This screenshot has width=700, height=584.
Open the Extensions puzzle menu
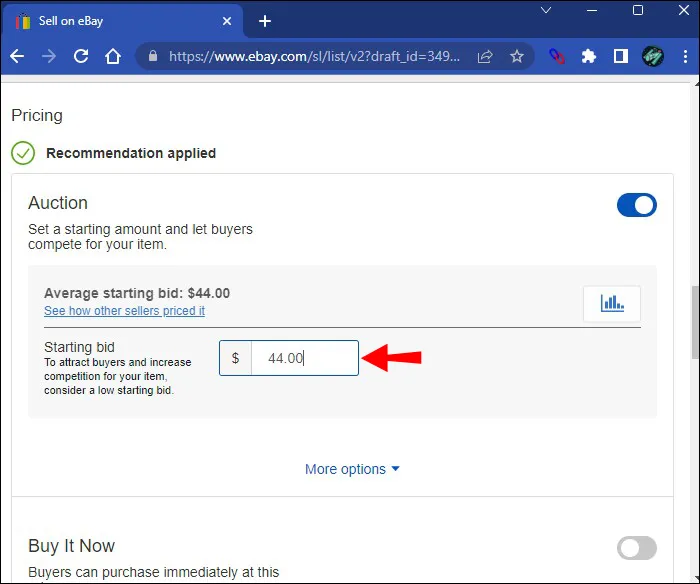589,56
